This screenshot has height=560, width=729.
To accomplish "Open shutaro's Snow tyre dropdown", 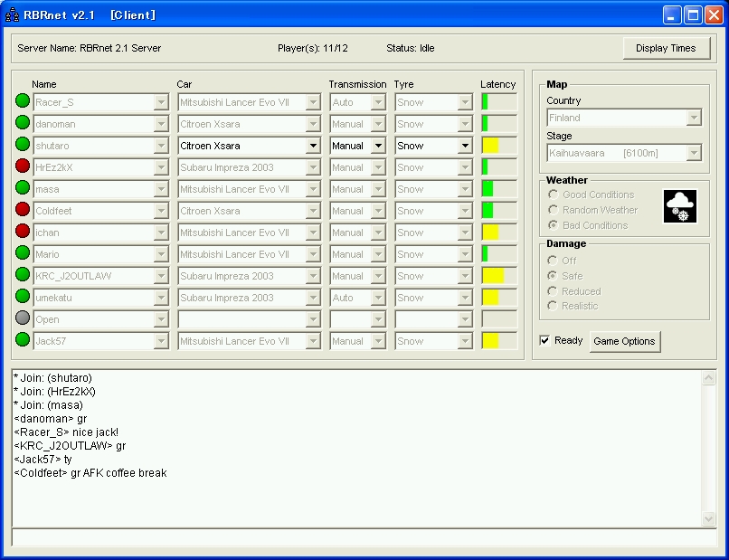I will click(465, 146).
